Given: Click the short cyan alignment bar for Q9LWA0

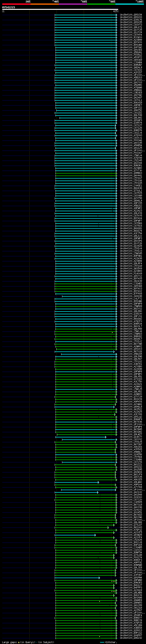Looking at the screenshot, I should click(x=77, y=482).
